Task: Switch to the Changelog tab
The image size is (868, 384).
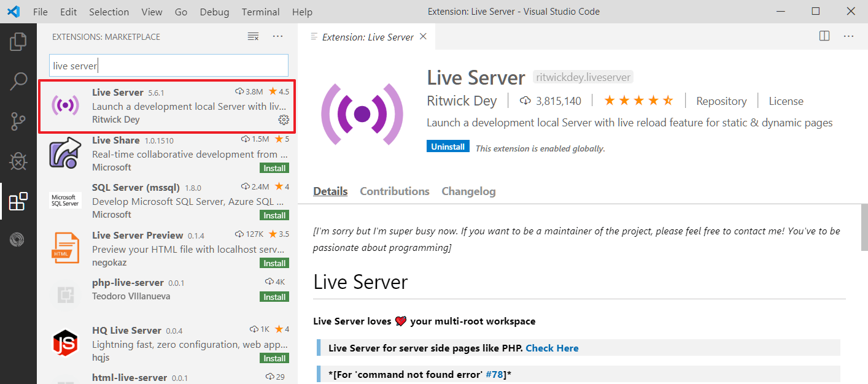Action: coord(468,191)
